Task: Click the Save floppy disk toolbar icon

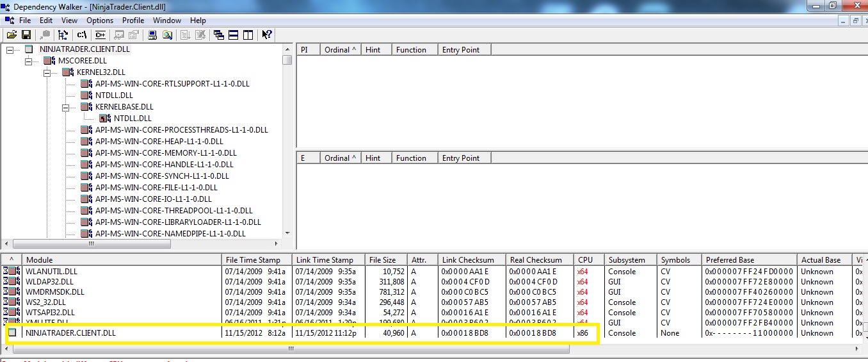Action: coord(26,35)
